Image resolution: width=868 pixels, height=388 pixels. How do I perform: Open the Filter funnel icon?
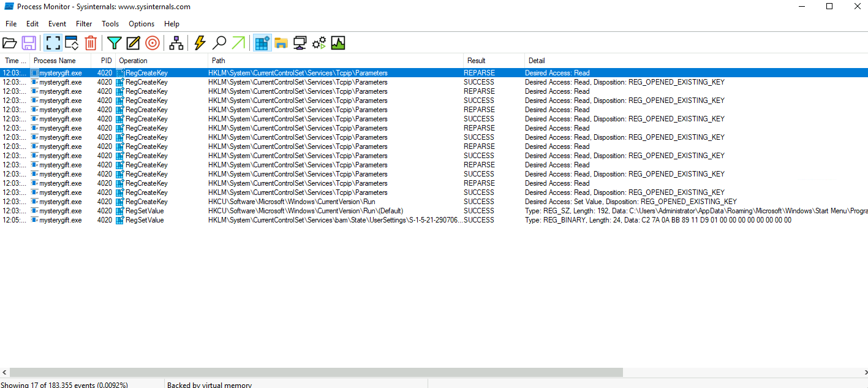tap(114, 43)
